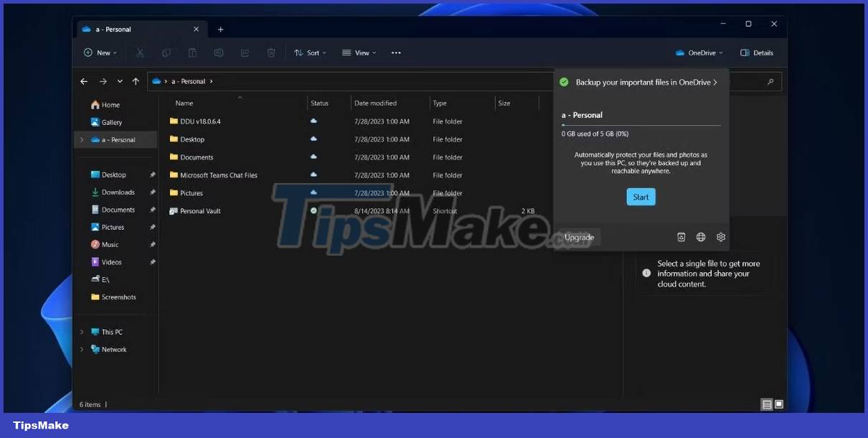The image size is (868, 438).
Task: Select the Rename icon in the toolbar
Action: coord(219,52)
